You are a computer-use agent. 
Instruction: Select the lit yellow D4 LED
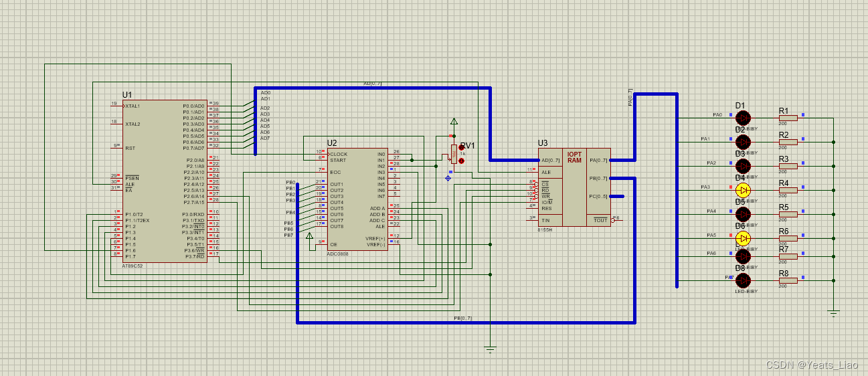point(743,190)
